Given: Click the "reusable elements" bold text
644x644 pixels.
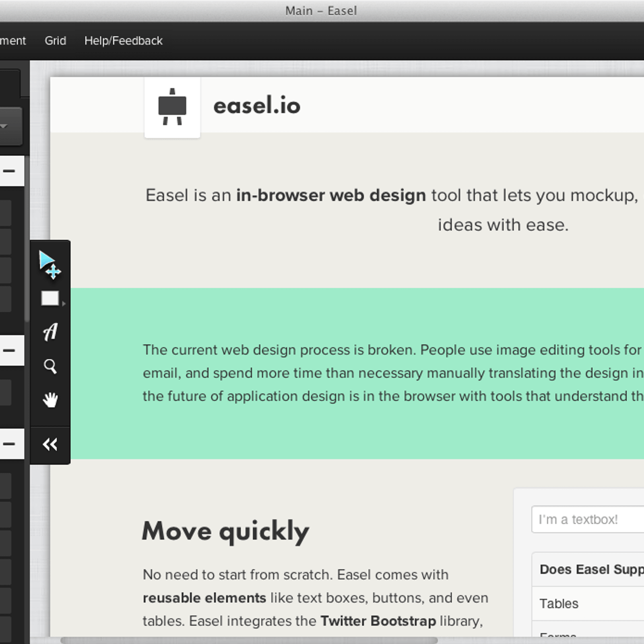Looking at the screenshot, I should coord(204,598).
